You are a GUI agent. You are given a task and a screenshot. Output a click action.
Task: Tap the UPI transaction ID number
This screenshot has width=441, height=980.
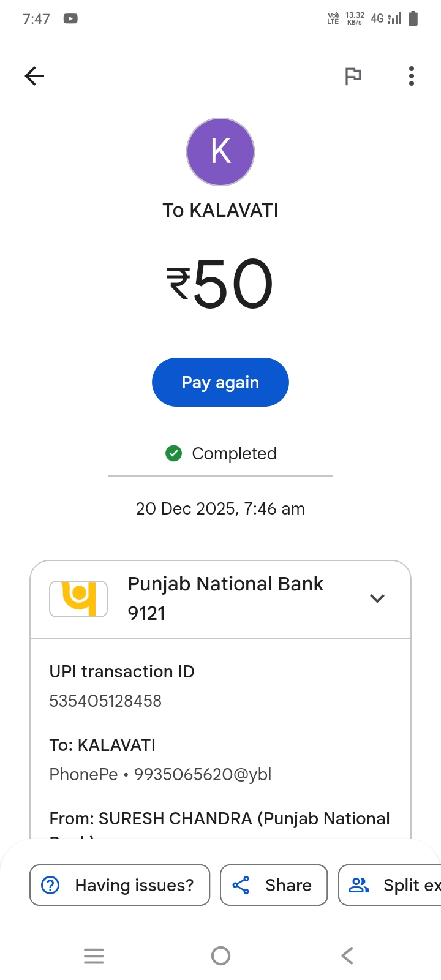pos(105,701)
